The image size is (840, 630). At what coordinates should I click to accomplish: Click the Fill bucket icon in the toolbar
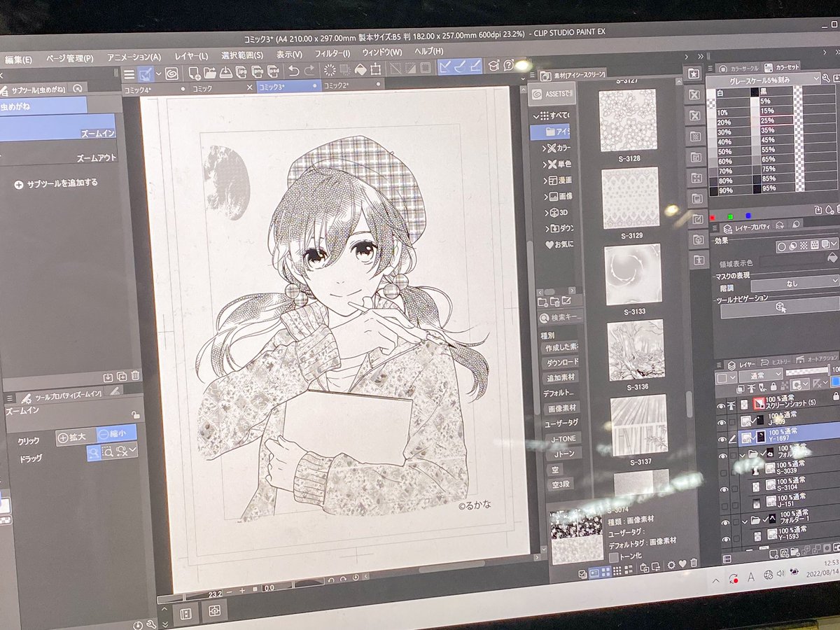360,69
